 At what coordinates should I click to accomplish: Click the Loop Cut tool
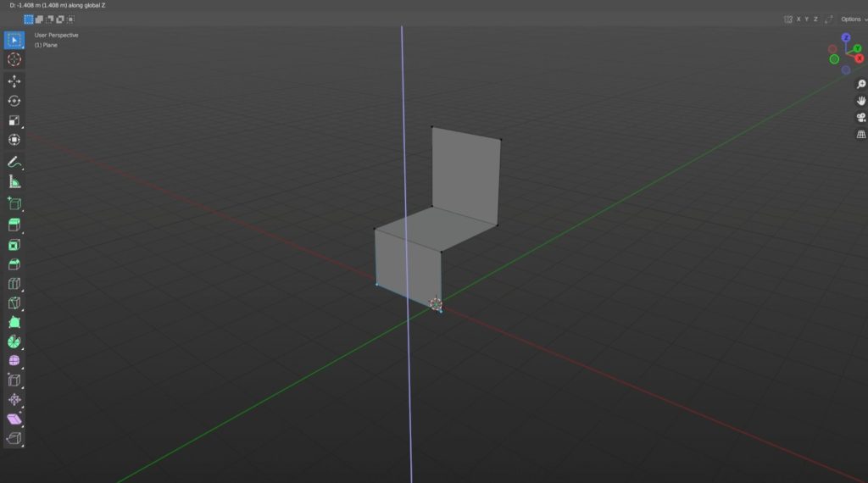tap(14, 284)
